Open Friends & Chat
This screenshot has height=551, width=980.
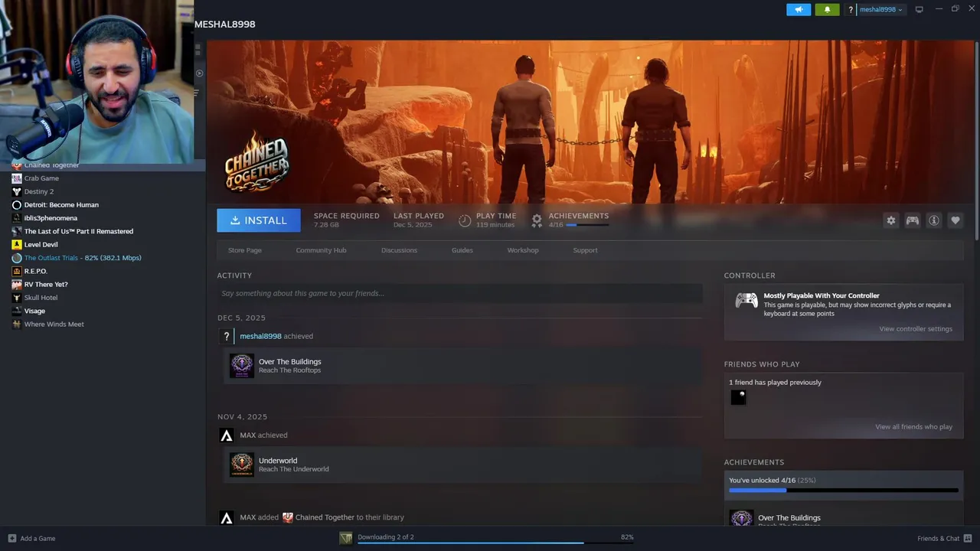[x=944, y=539]
